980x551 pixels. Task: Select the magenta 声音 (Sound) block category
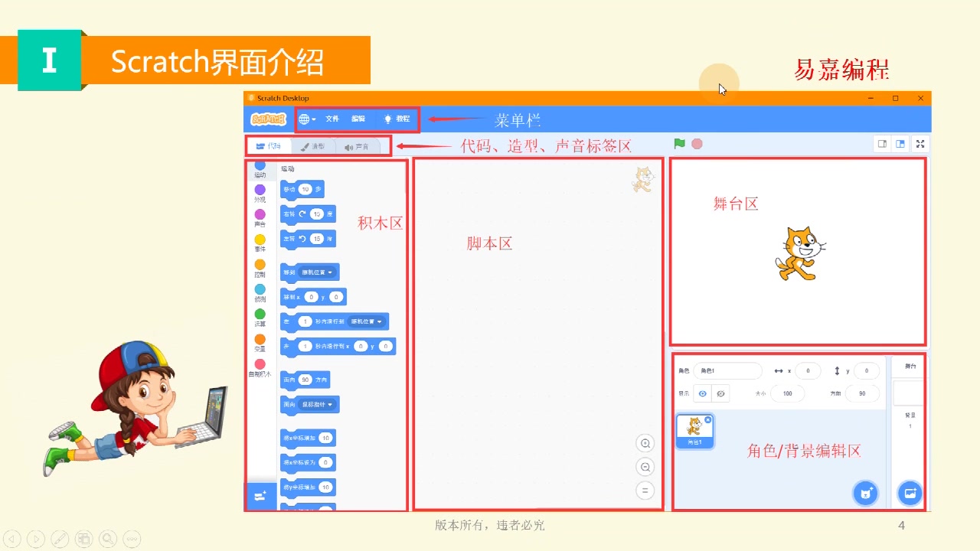click(260, 219)
